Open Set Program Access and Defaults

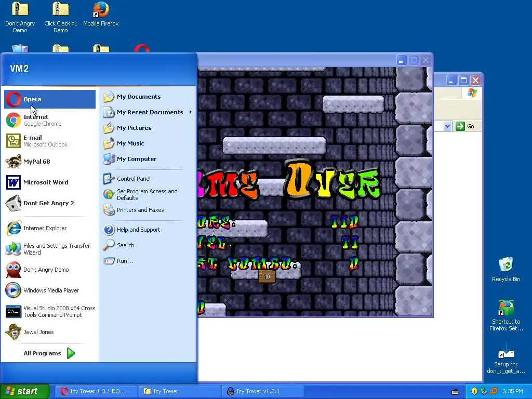click(148, 194)
